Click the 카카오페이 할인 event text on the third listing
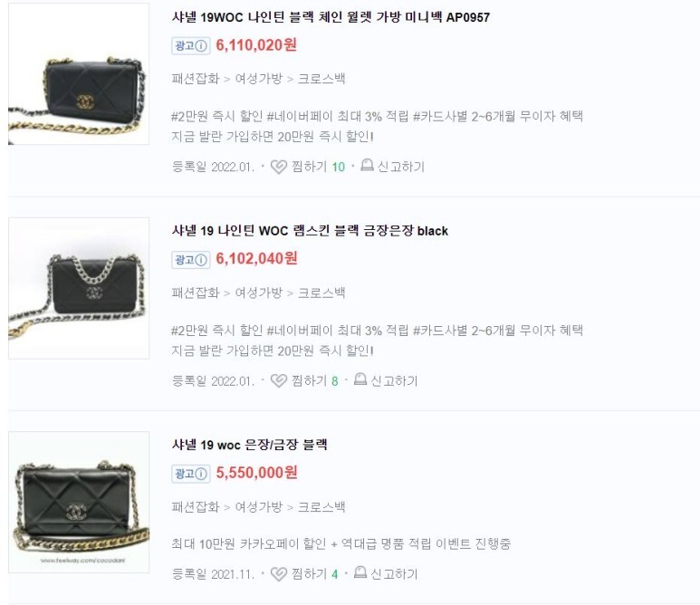Screen dimensions: 700x605 [x=283, y=543]
